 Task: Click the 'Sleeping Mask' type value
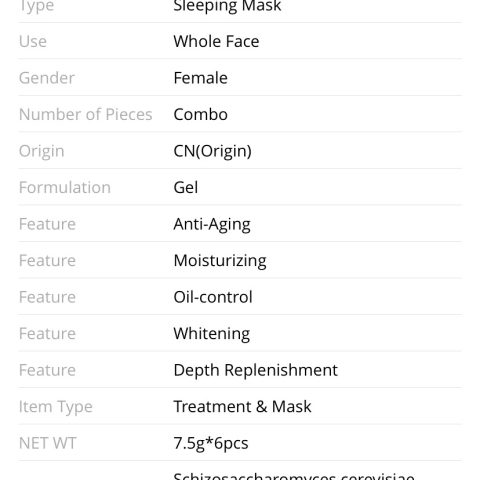[x=227, y=6]
